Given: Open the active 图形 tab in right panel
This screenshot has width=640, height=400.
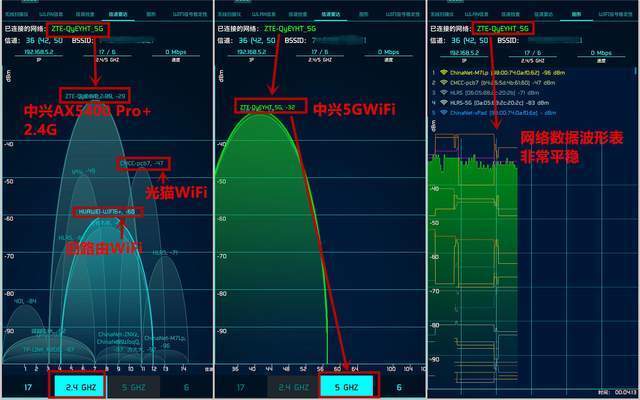Looking at the screenshot, I should click(576, 14).
